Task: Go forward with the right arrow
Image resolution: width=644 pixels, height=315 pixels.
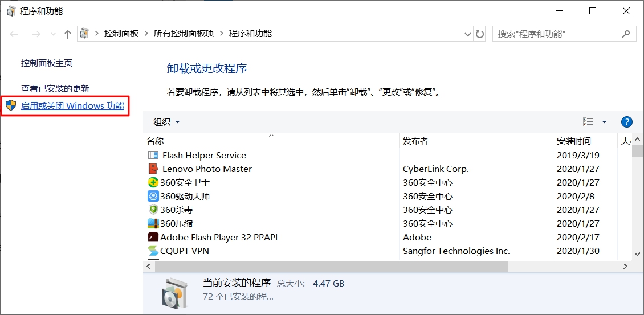Action: [36, 34]
